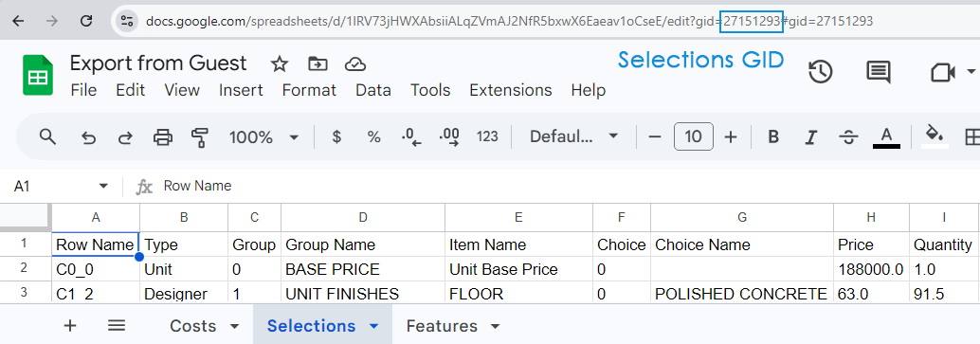Switch to the Costs sheet tab
This screenshot has height=344, width=980.
coord(193,326)
